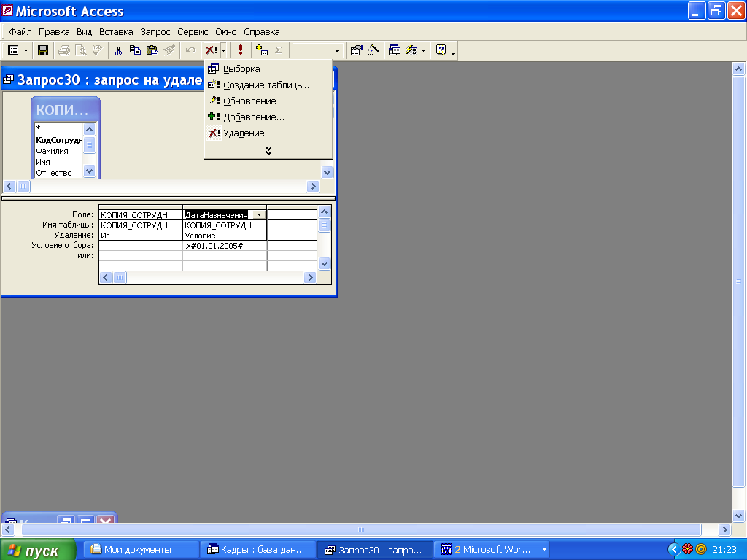Choose Выборка query type

(268, 69)
